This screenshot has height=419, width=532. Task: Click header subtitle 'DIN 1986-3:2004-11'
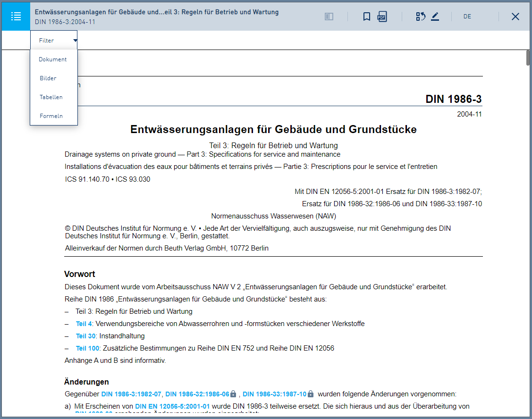(x=65, y=22)
